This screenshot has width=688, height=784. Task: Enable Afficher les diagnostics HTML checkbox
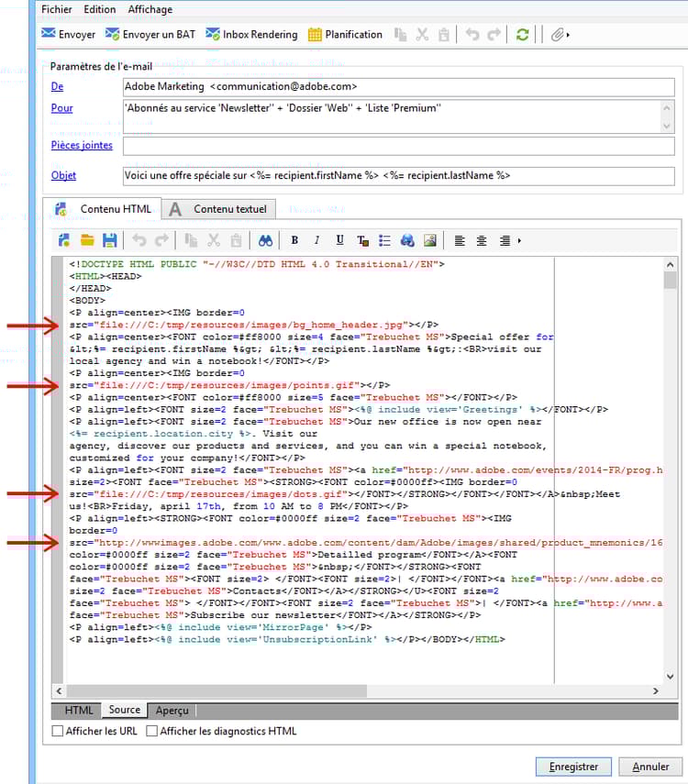(x=151, y=731)
